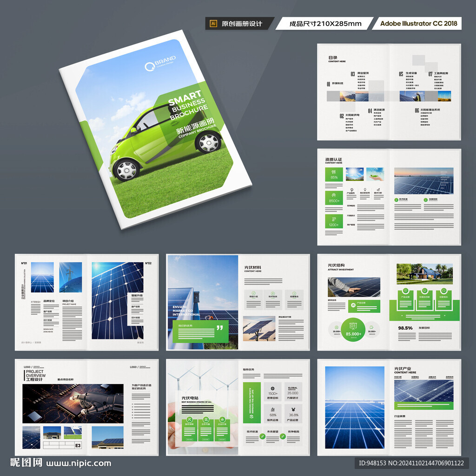Viewport: 476px width, 476px height.
Task: Select the 原创画册设计 label
Action: coord(242,24)
